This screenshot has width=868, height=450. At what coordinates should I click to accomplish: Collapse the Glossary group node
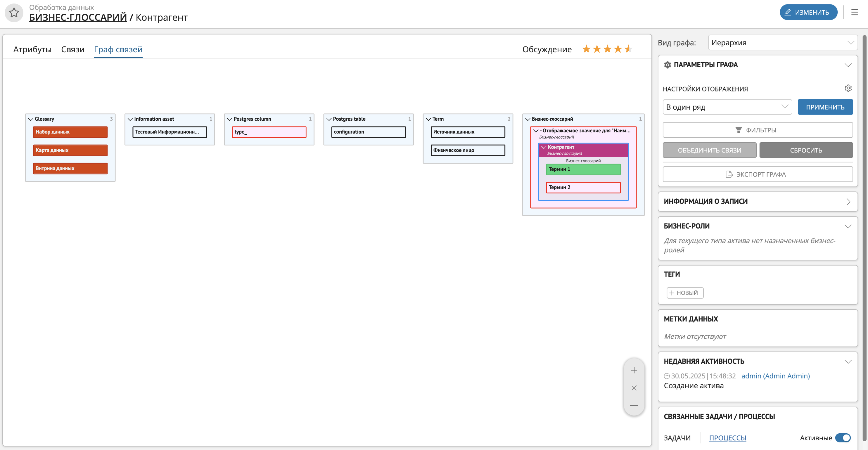[31, 119]
